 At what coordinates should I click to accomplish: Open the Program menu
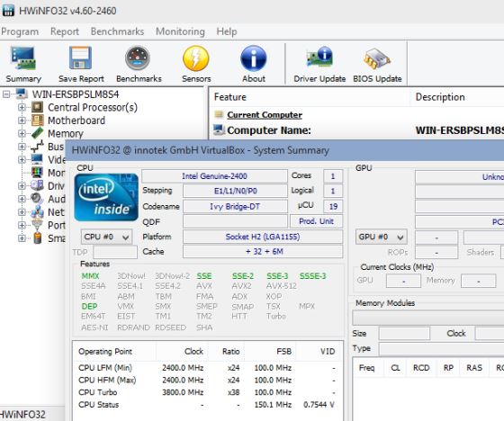coord(20,31)
